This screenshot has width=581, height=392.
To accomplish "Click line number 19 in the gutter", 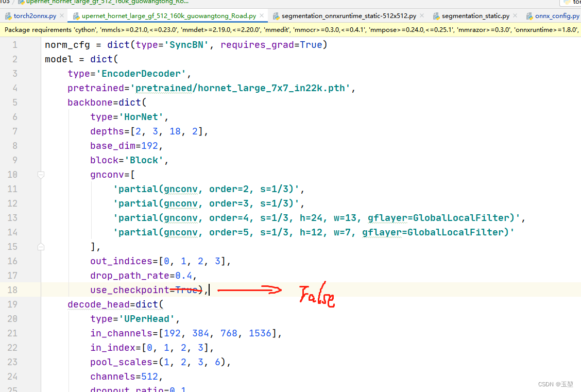I will pos(12,304).
